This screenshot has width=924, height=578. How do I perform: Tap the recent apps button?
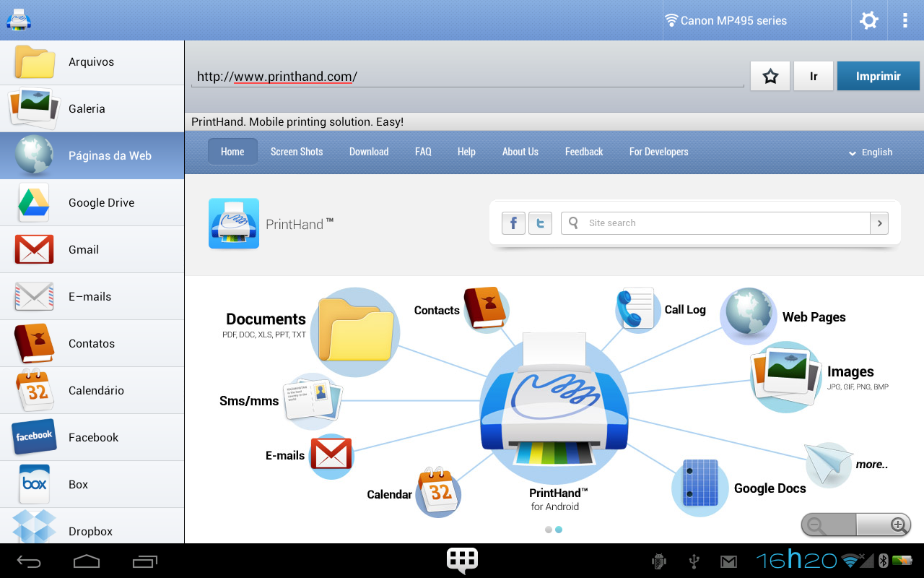pos(145,561)
